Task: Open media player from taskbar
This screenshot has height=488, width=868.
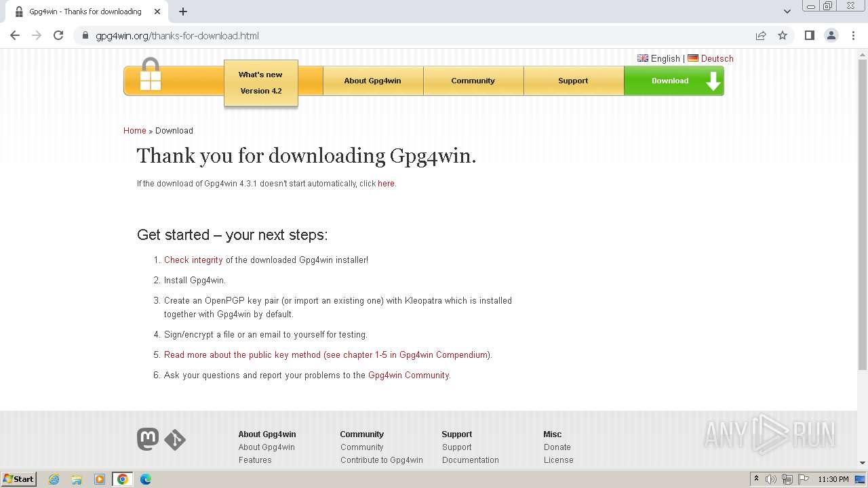Action: coord(100,479)
